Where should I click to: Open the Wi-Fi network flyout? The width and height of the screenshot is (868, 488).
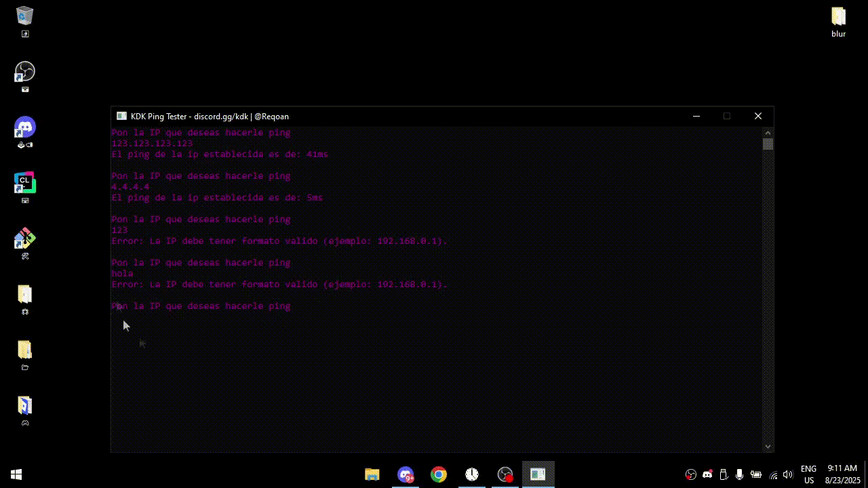point(773,474)
